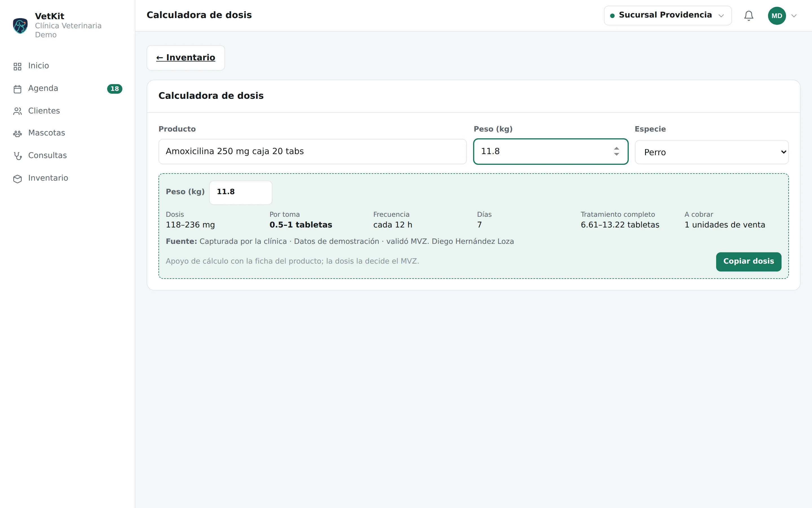812x508 pixels.
Task: Open the Especie dropdown showing Perro
Action: click(711, 152)
